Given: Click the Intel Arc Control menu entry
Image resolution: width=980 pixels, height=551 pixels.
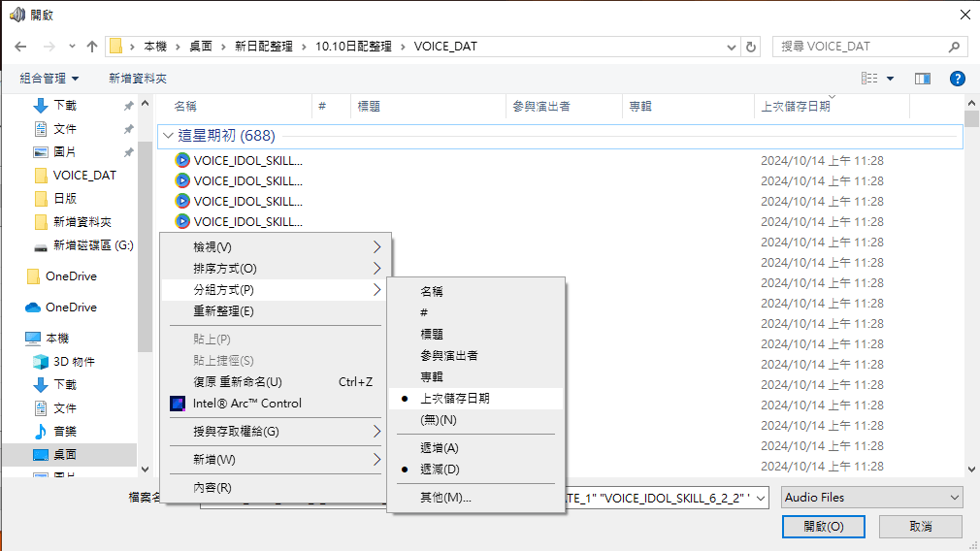Looking at the screenshot, I should coord(246,404).
